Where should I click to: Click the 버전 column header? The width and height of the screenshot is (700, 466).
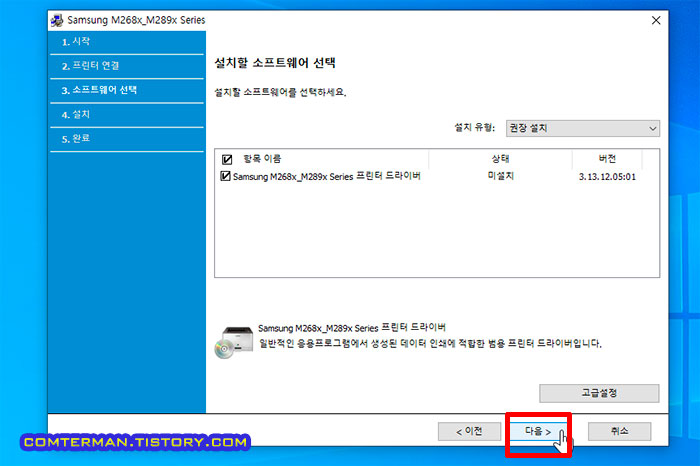tap(607, 159)
